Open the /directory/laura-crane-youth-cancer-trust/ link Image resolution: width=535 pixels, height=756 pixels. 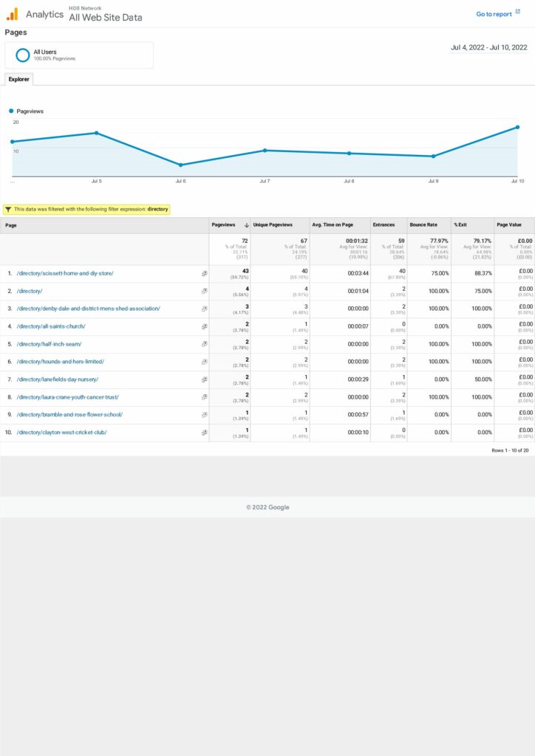coord(67,397)
